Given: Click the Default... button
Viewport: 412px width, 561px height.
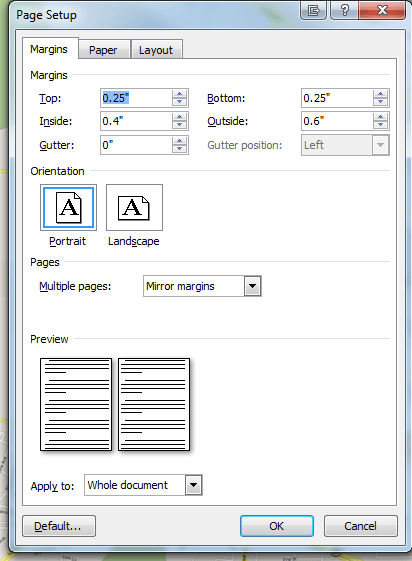Looking at the screenshot, I should 59,526.
